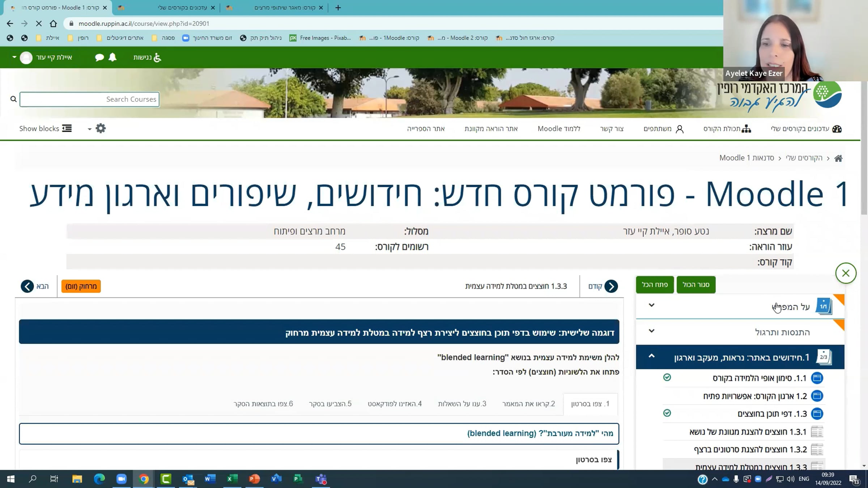Screen dimensions: 868x488
Task: Switch to the browser tab עדכונים בקורסים שלי
Action: [x=166, y=8]
